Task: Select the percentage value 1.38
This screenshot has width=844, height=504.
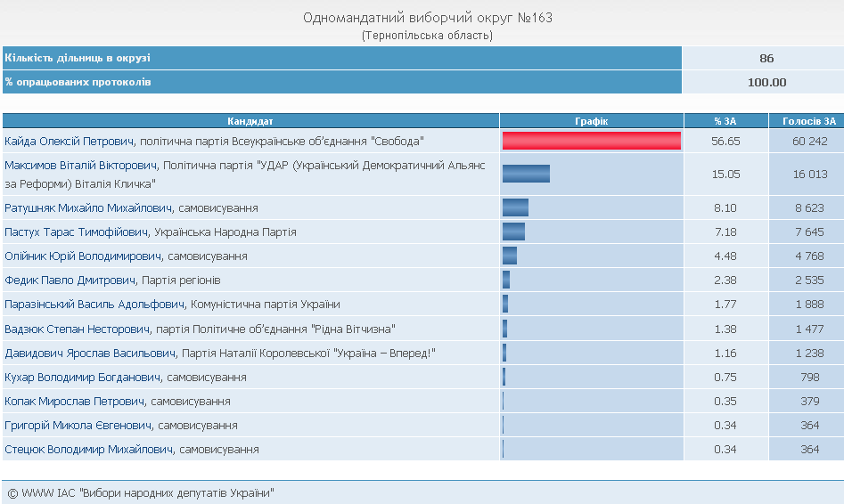Action: tap(725, 329)
